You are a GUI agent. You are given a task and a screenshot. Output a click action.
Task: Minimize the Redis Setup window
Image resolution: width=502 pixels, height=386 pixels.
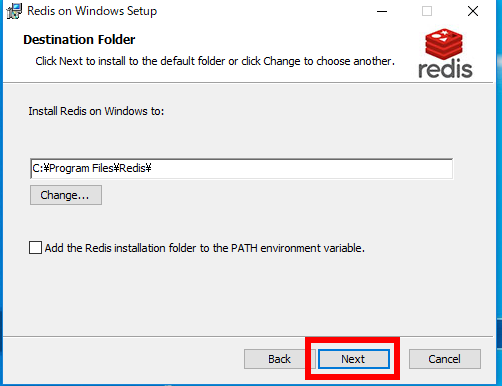click(x=382, y=11)
